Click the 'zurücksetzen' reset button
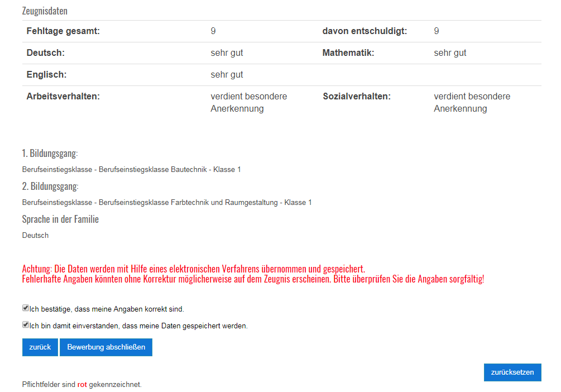 tap(512, 372)
